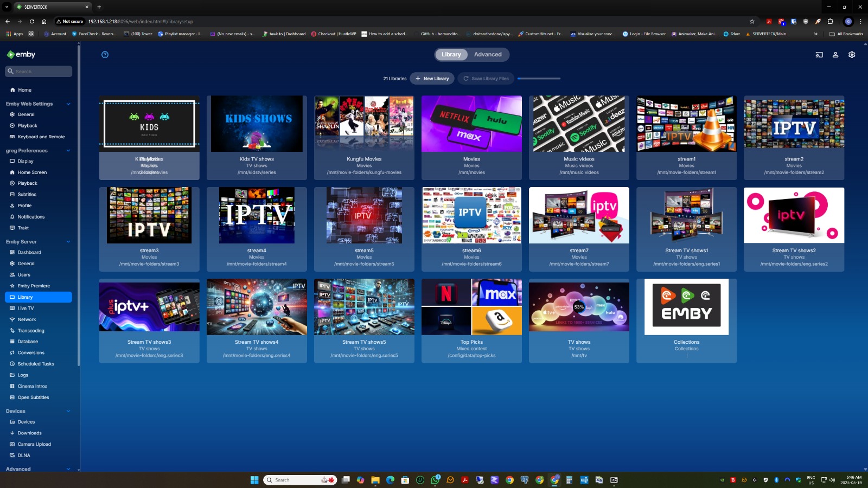Open the Top Picks library card
Image resolution: width=868 pixels, height=488 pixels.
(471, 321)
